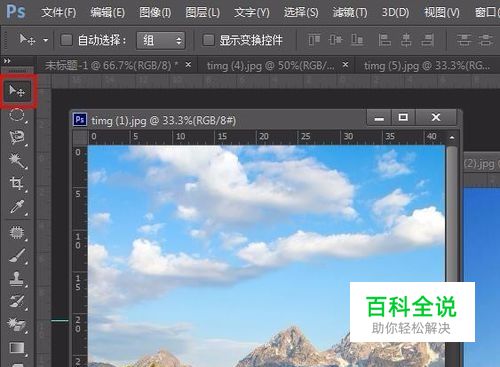Screen dimensions: 500x367
Task: Click the Ps icon in timg (1).jpg title
Action: [x=80, y=120]
